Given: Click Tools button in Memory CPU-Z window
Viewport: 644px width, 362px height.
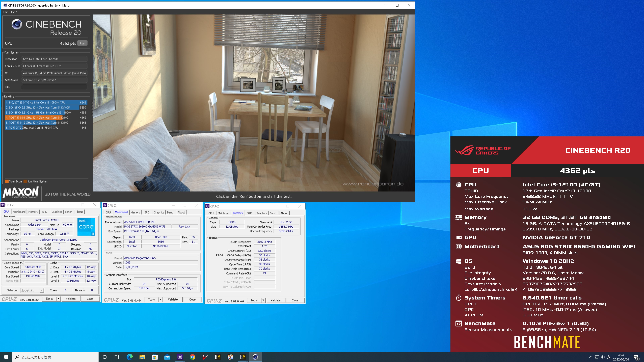Looking at the screenshot, I should (254, 300).
